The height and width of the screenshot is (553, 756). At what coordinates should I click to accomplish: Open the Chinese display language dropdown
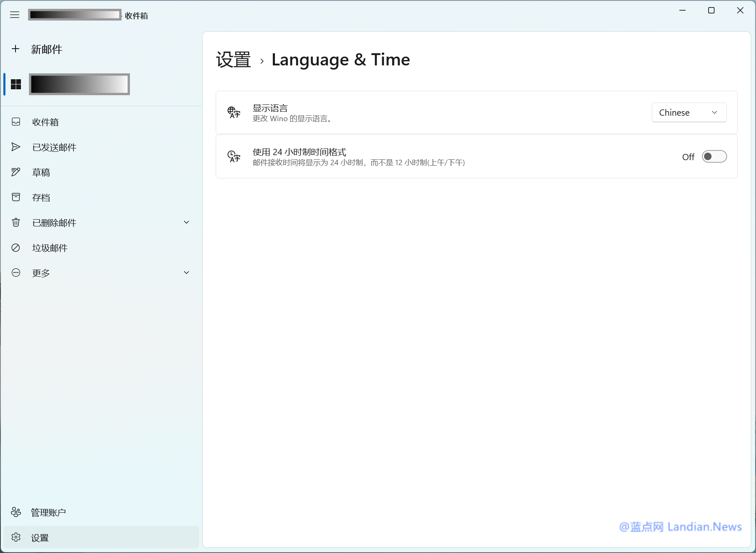coord(689,113)
